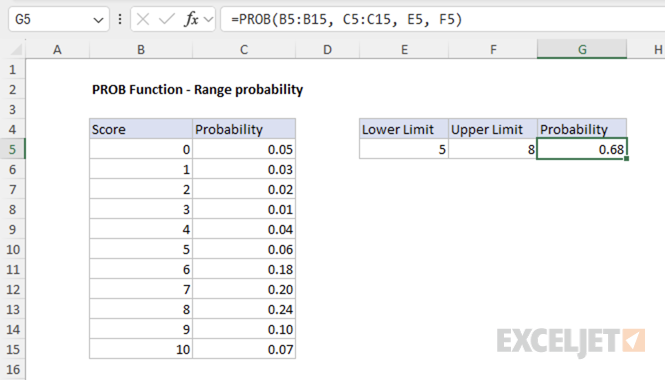This screenshot has height=380, width=665.
Task: Click the Score header cell
Action: tap(141, 129)
